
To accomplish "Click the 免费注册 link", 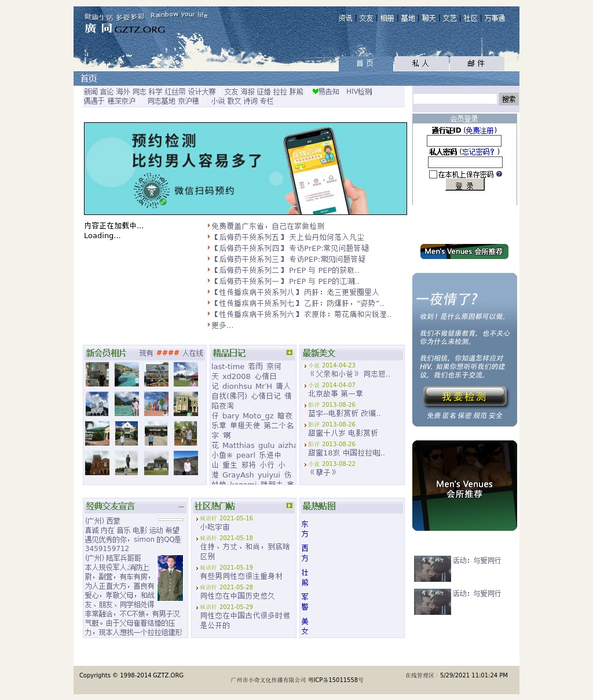I will (479, 130).
